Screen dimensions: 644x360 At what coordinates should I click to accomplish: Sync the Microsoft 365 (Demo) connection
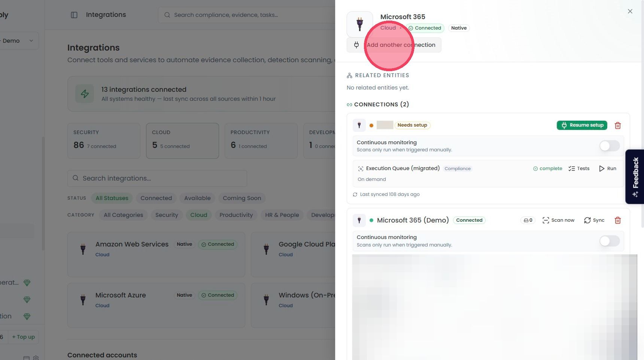[594, 220]
